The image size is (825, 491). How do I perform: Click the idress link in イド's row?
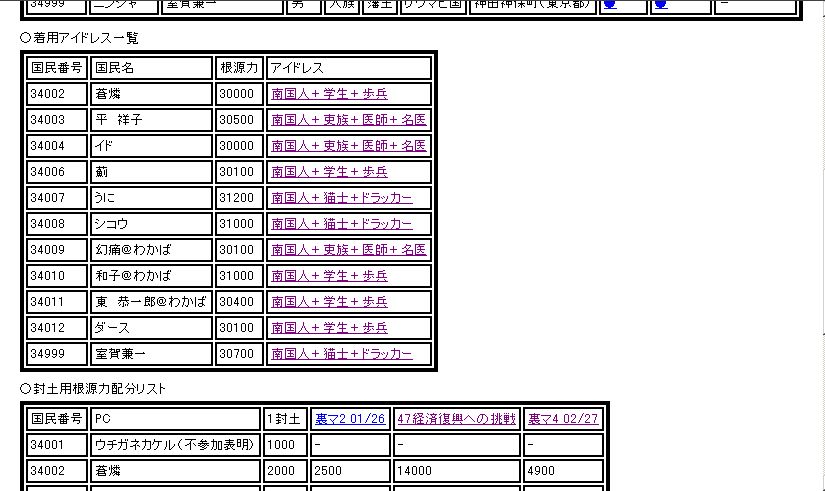(x=348, y=146)
